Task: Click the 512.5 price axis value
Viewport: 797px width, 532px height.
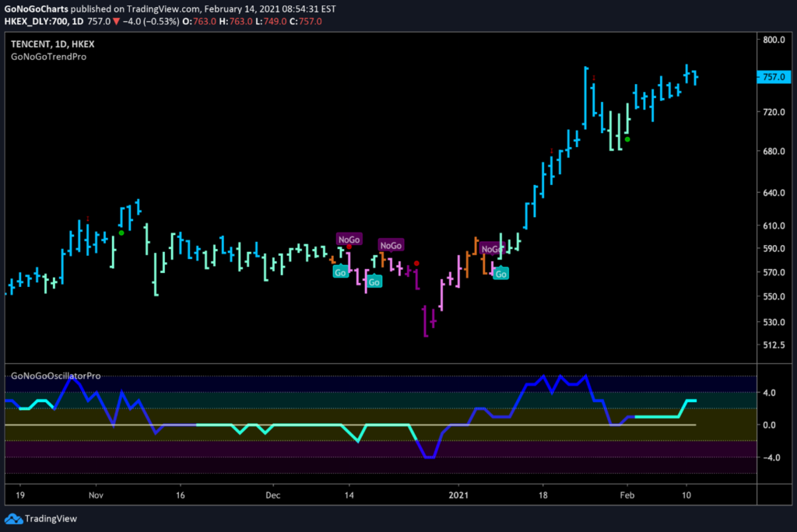Action: (774, 345)
